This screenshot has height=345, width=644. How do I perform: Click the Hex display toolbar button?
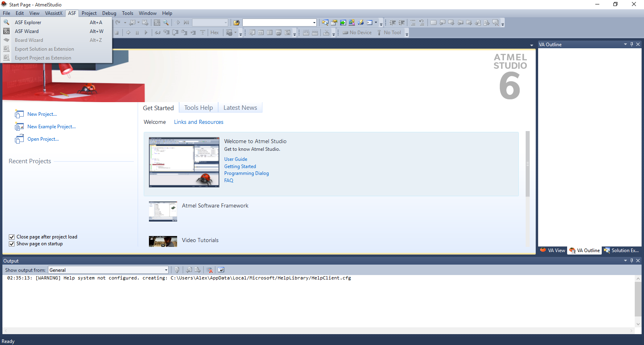click(x=215, y=33)
